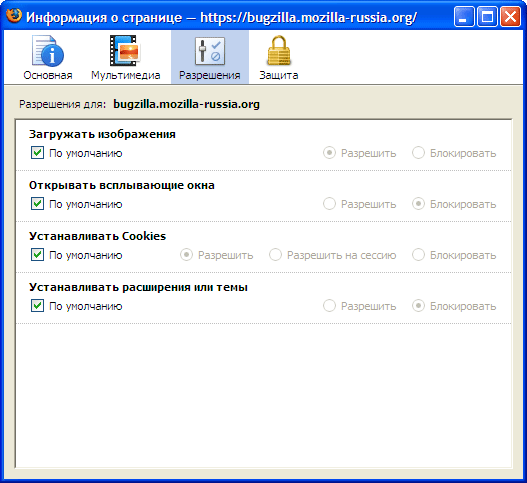This screenshot has height=483, width=527.
Task: Click the Открывать всплывающие окна heading
Action: tap(122, 185)
